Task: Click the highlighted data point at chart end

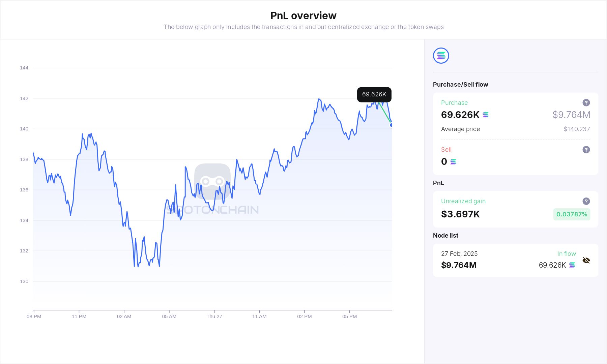Action: (x=391, y=125)
